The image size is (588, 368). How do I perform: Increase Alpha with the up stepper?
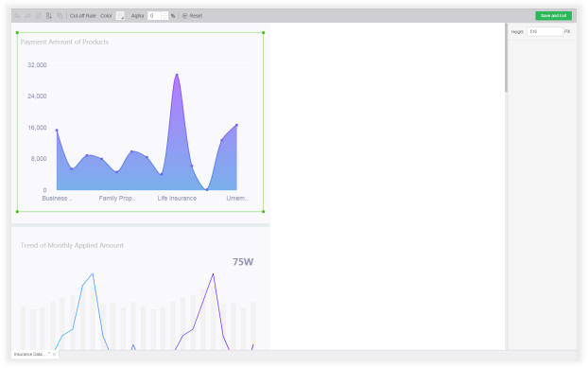click(164, 14)
